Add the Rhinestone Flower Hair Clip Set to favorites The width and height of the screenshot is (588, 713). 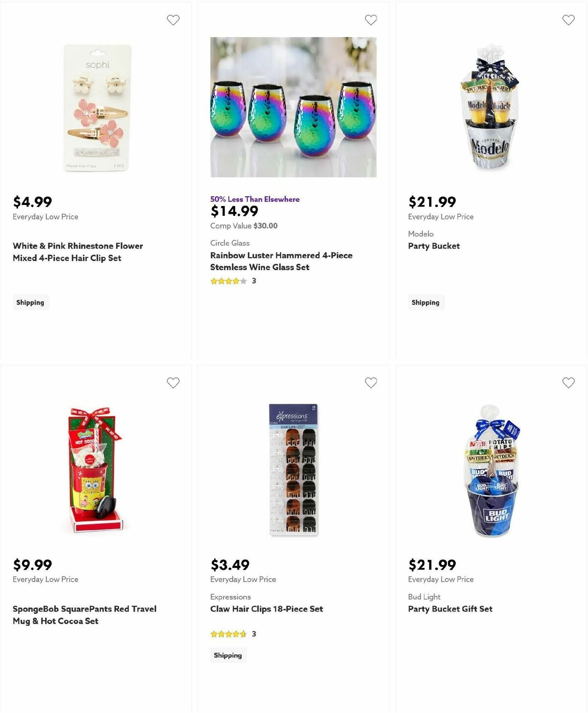[x=173, y=20]
